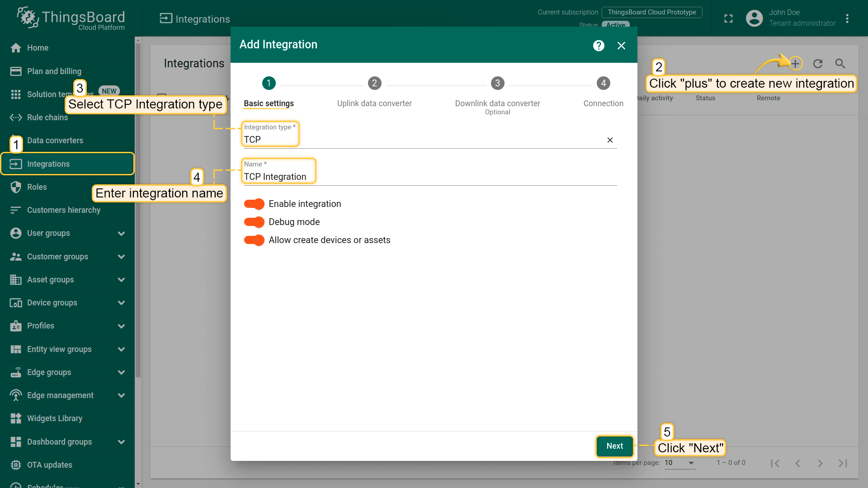
Task: Select the Integrations sidebar item
Action: point(67,164)
